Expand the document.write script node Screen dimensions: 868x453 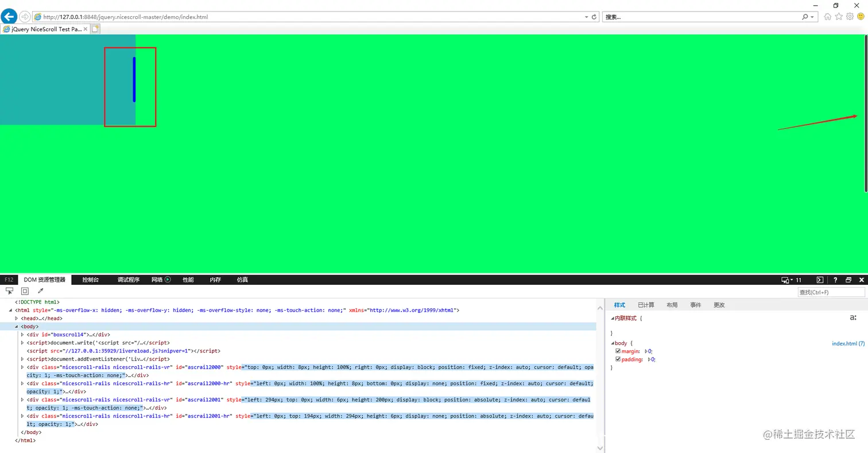click(22, 342)
